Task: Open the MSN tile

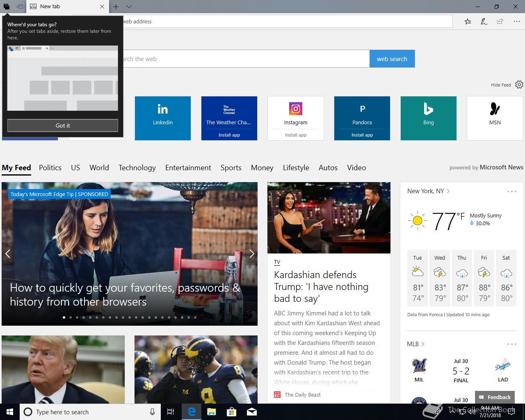Action: 495,118
